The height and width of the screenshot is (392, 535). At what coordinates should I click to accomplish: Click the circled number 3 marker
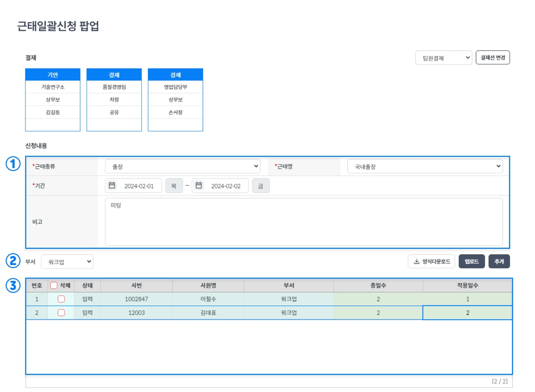pyautogui.click(x=13, y=285)
